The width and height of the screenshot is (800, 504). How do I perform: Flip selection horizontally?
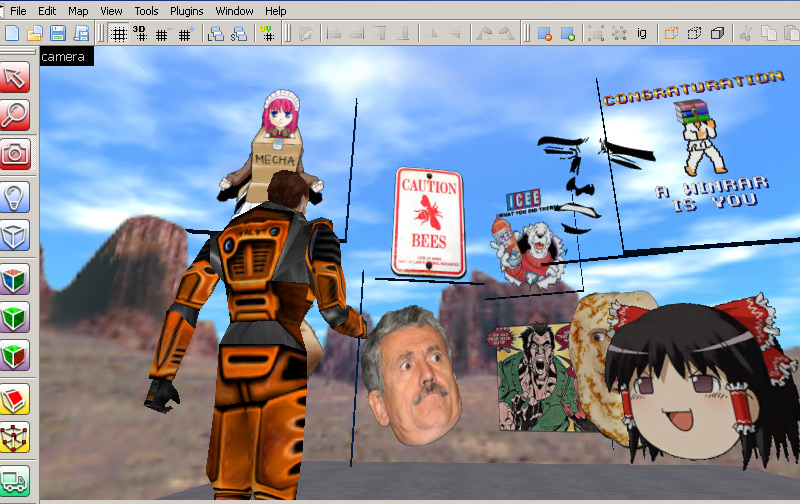click(432, 34)
